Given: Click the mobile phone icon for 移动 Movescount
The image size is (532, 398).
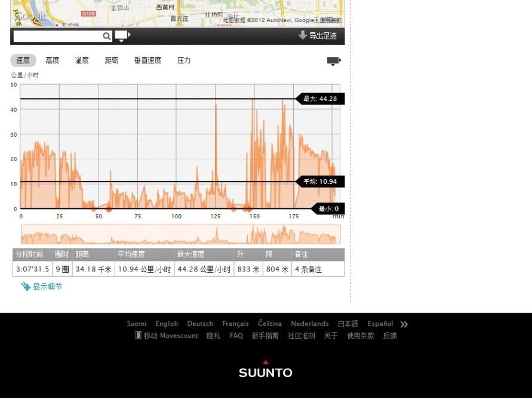Looking at the screenshot, I should coord(139,335).
